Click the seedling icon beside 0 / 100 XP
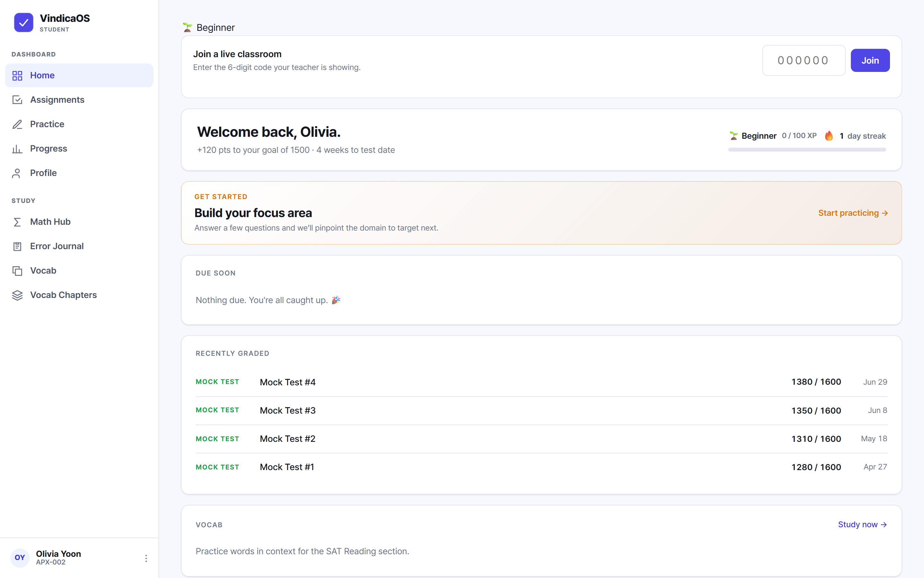This screenshot has width=924, height=578. pos(733,136)
